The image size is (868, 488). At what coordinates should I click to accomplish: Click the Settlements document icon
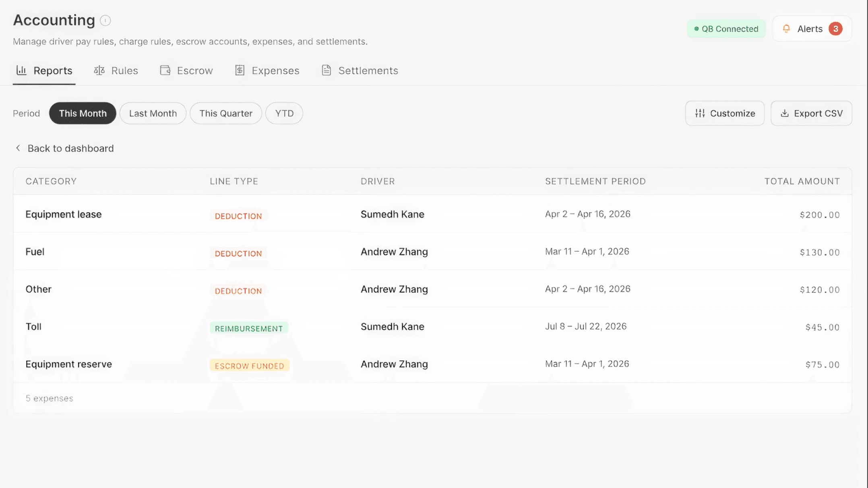coord(327,70)
